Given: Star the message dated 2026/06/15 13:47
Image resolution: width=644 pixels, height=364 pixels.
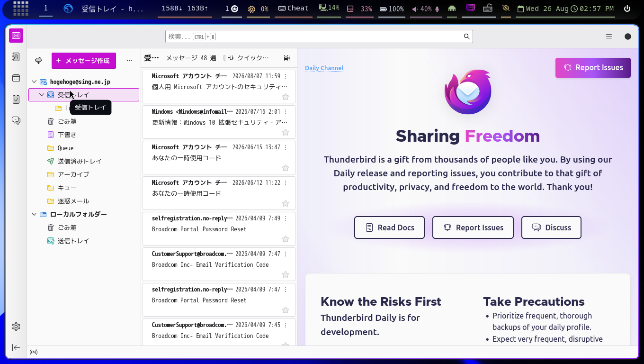Looking at the screenshot, I should [286, 168].
